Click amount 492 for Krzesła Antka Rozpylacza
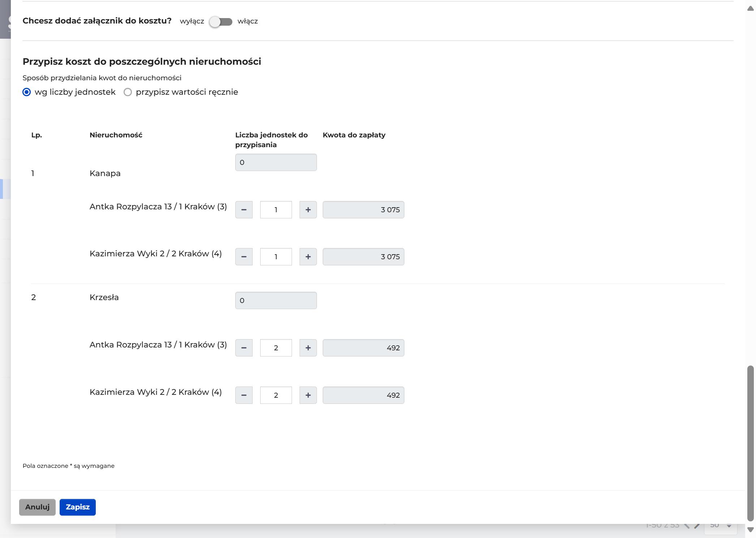This screenshot has height=538, width=756. coord(364,348)
